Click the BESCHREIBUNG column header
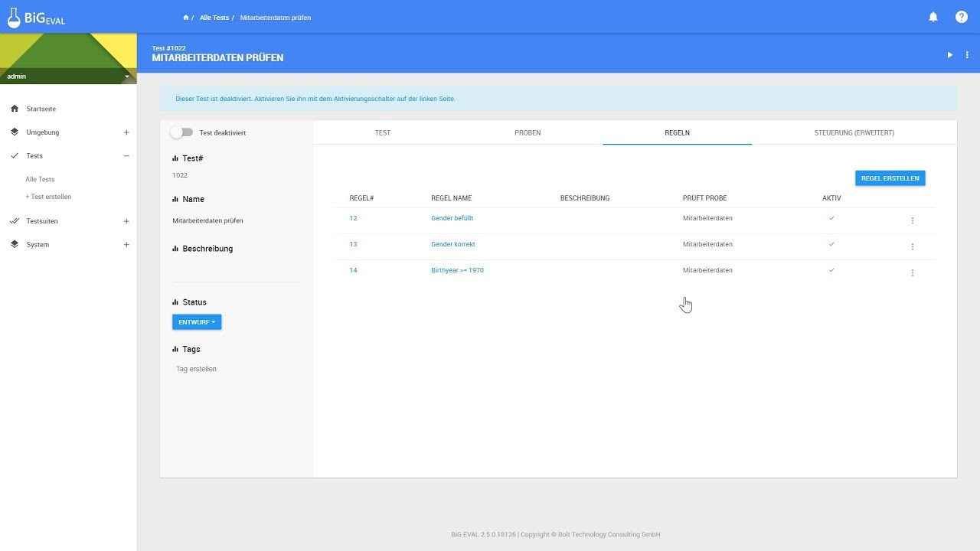The height and width of the screenshot is (551, 980). (585, 198)
